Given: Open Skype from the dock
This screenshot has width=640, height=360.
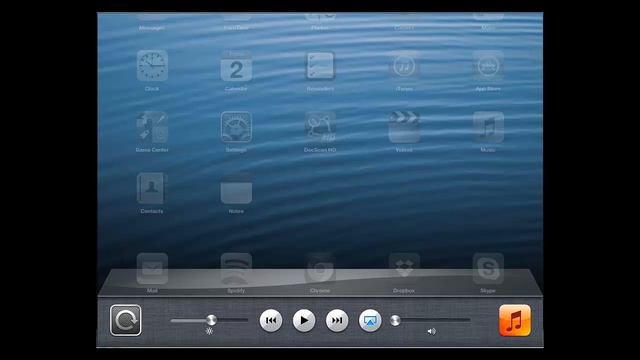Looking at the screenshot, I should [x=488, y=269].
